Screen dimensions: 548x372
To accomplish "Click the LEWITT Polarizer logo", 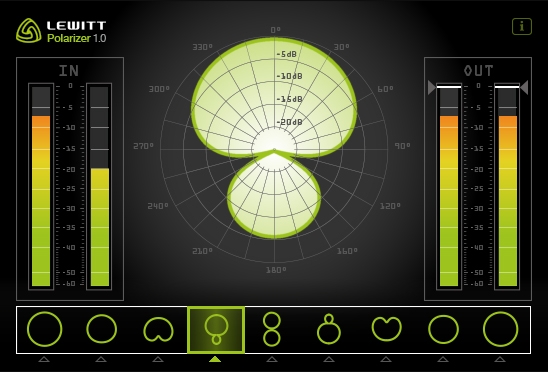I will pyautogui.click(x=61, y=31).
